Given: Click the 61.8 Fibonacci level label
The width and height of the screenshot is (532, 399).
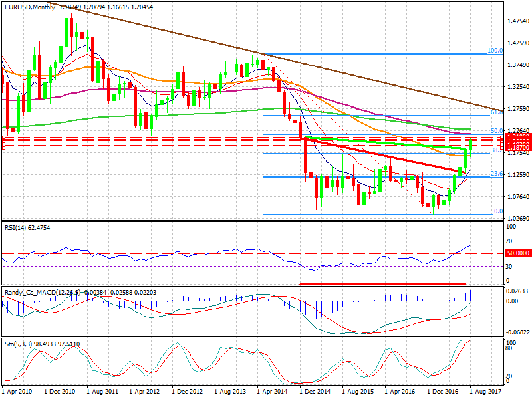Looking at the screenshot, I should tap(495, 112).
